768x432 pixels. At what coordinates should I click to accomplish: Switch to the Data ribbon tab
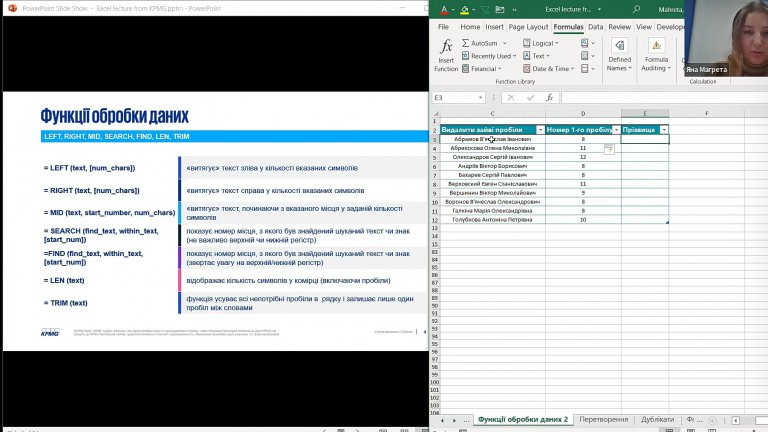click(596, 27)
